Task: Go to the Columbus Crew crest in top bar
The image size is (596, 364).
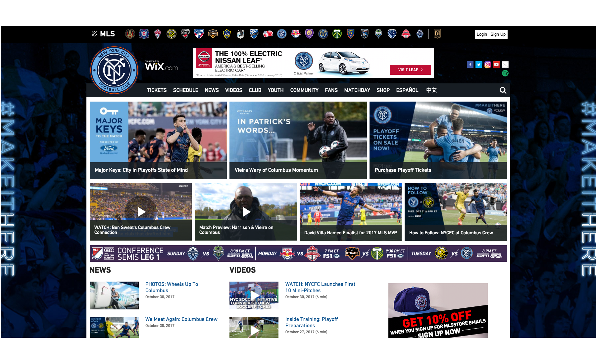Action: pos(172,34)
